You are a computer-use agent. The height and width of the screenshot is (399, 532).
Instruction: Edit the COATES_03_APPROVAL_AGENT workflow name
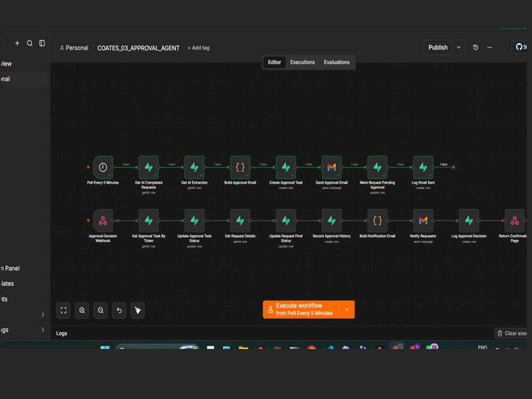tap(138, 48)
